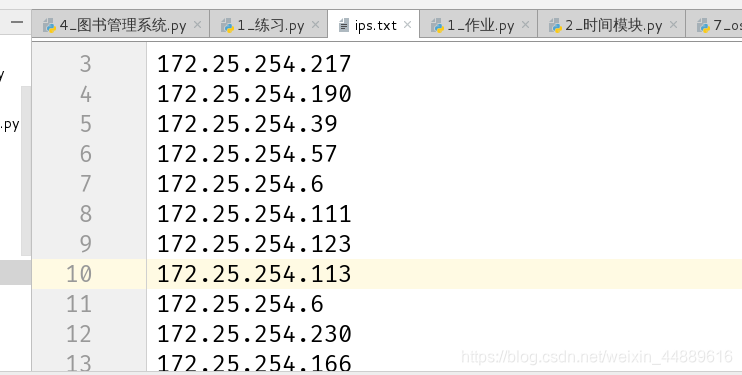Click the Python icon on the 1_练习.py tab
Screen dimensions: 742x375
click(227, 25)
